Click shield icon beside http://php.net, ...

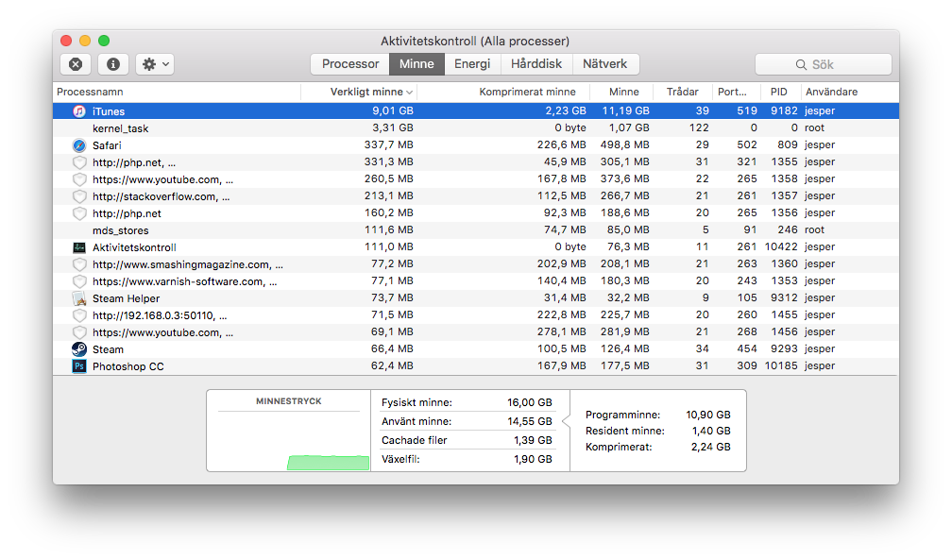click(x=79, y=162)
